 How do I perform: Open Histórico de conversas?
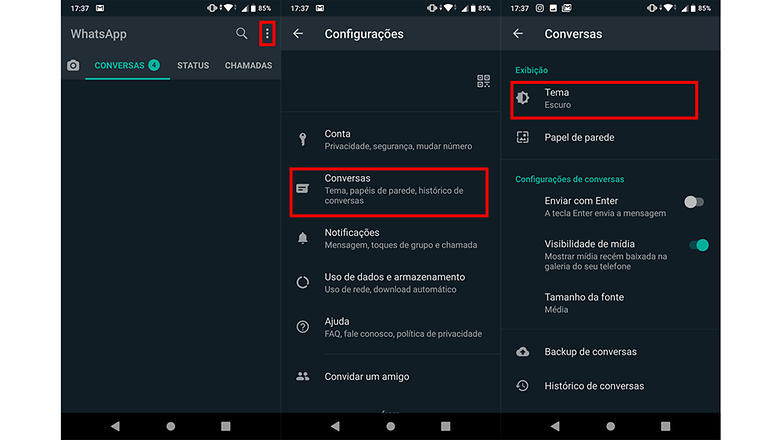[610, 386]
